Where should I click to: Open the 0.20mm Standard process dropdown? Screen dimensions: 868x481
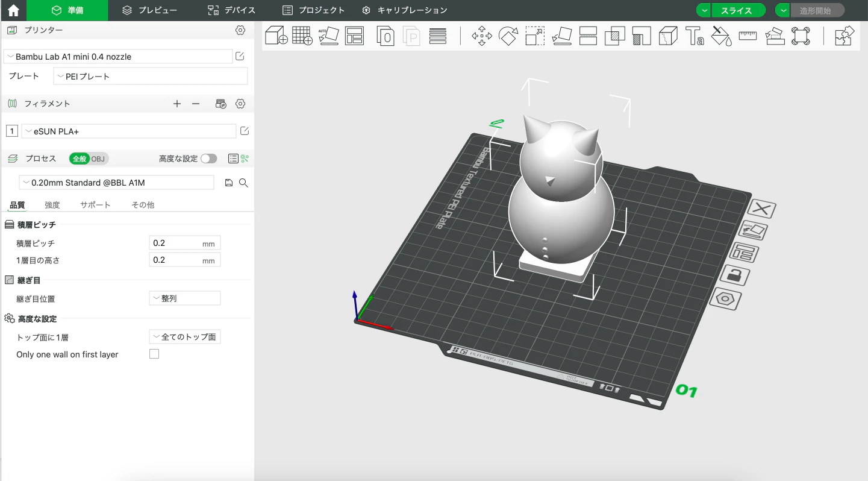(x=117, y=182)
